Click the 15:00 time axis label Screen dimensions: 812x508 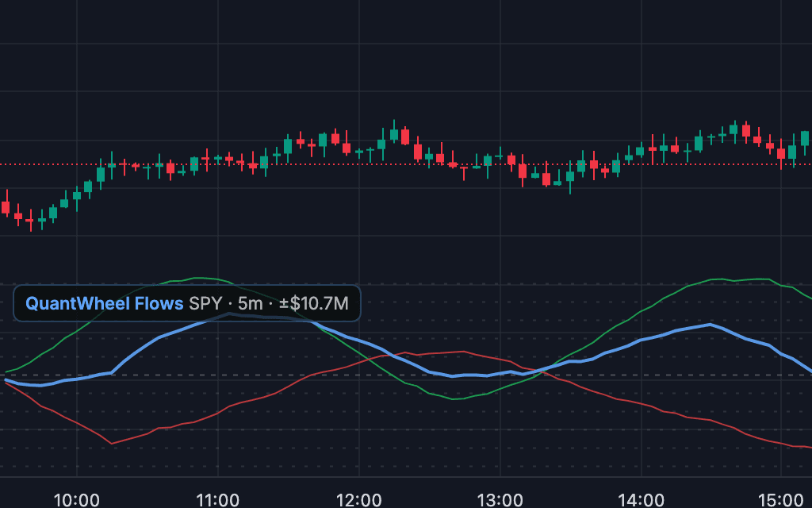click(x=781, y=500)
